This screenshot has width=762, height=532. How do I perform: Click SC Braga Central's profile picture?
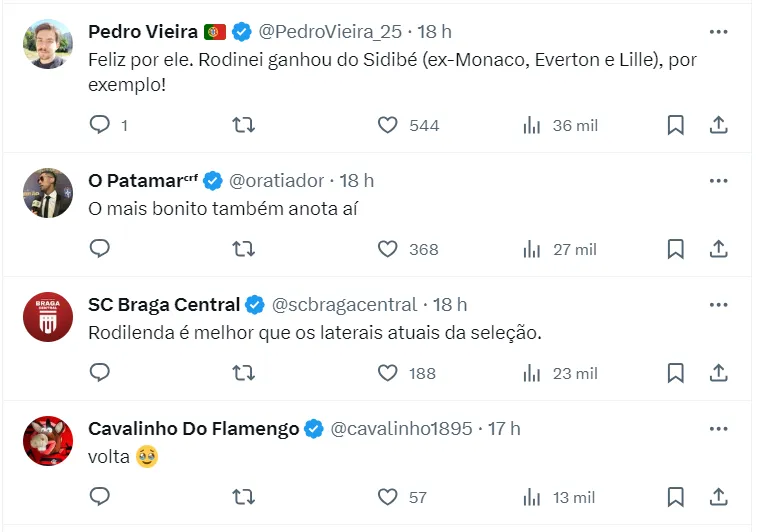(x=48, y=317)
